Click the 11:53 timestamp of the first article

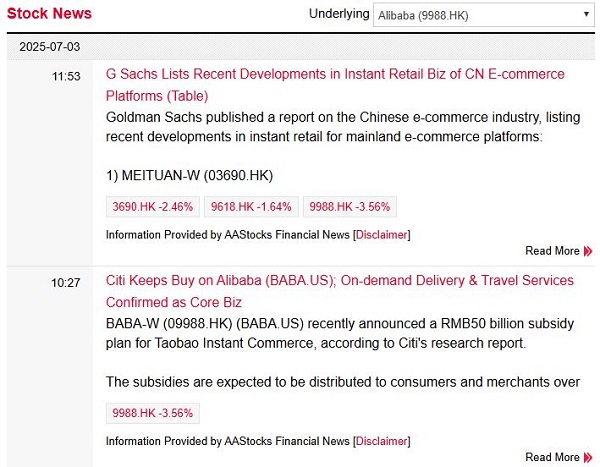[66, 76]
